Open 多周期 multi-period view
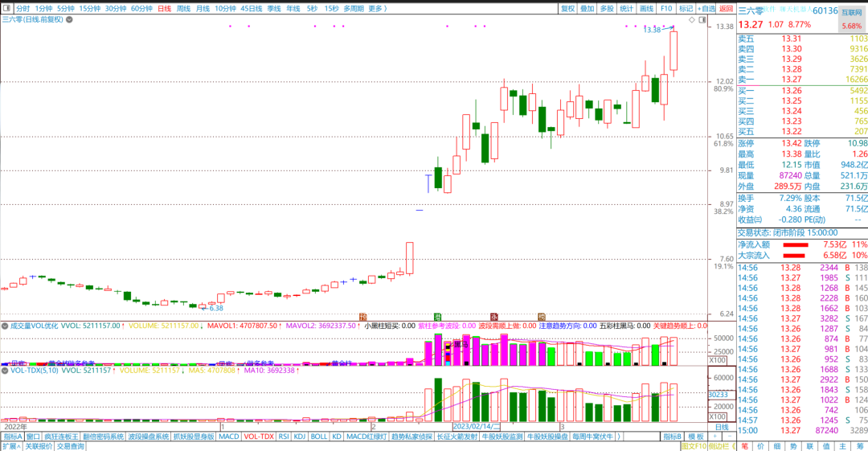The height and width of the screenshot is (451, 868). click(x=353, y=9)
